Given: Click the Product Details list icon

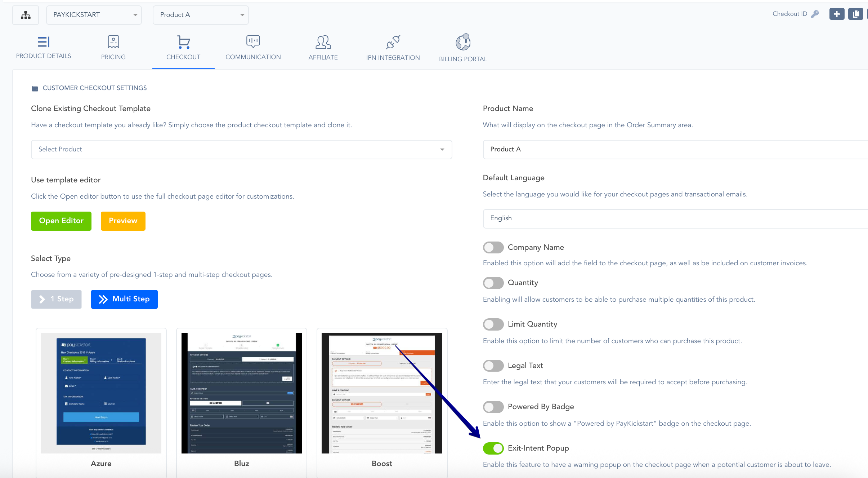Looking at the screenshot, I should (43, 42).
